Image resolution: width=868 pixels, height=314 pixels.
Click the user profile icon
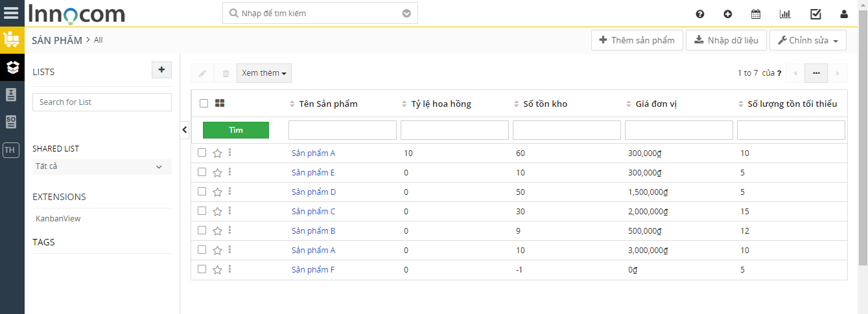pyautogui.click(x=843, y=14)
